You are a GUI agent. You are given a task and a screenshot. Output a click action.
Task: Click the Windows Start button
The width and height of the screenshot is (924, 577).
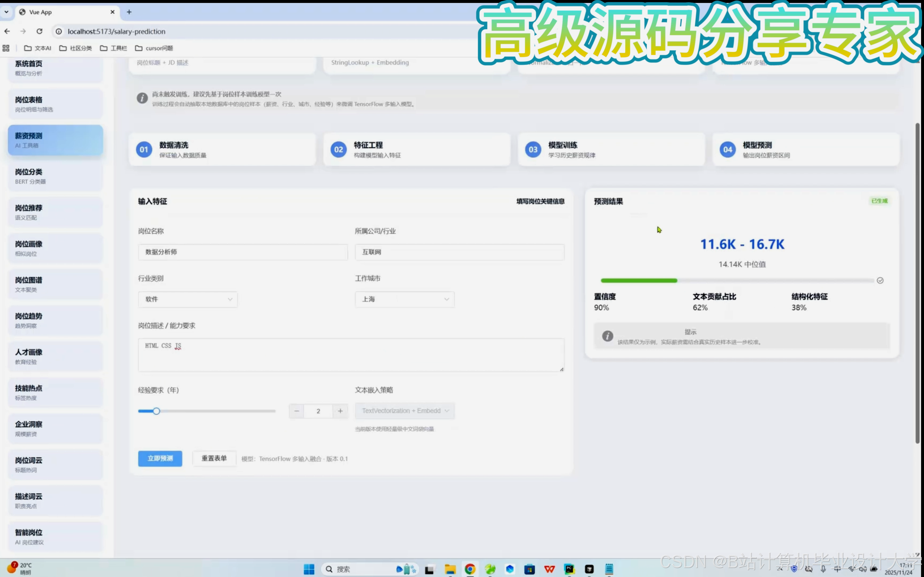[309, 569]
